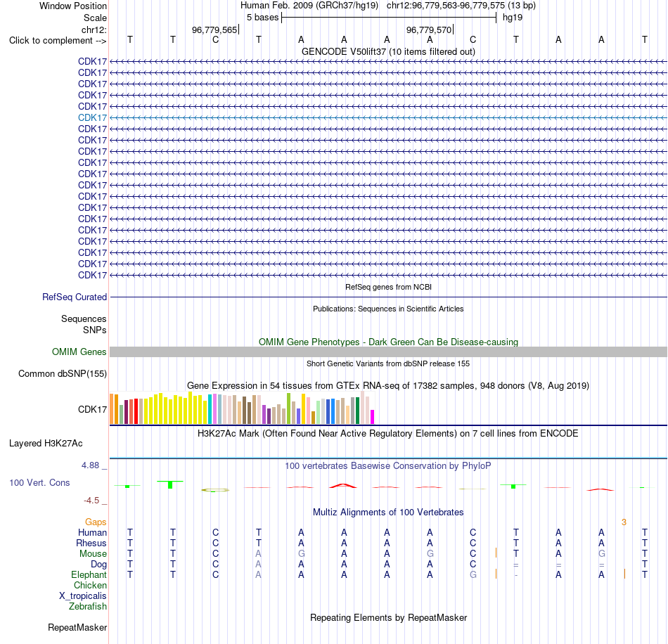Click the 96,779,570 coordinate marker
This screenshot has width=668, height=644.
[x=429, y=30]
